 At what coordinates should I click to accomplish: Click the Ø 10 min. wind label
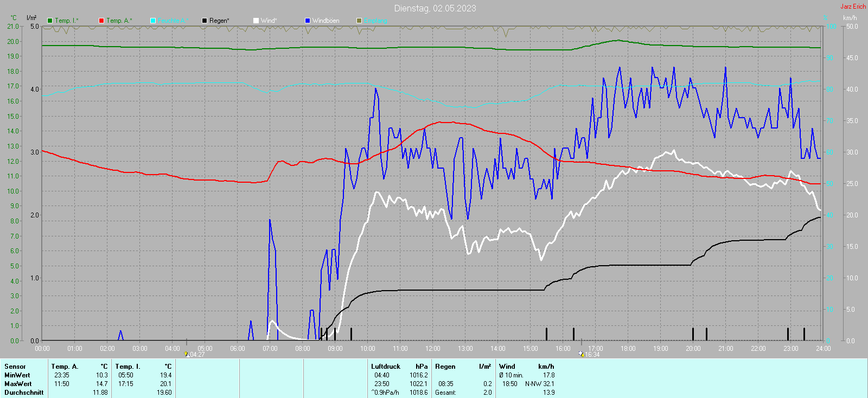(511, 375)
